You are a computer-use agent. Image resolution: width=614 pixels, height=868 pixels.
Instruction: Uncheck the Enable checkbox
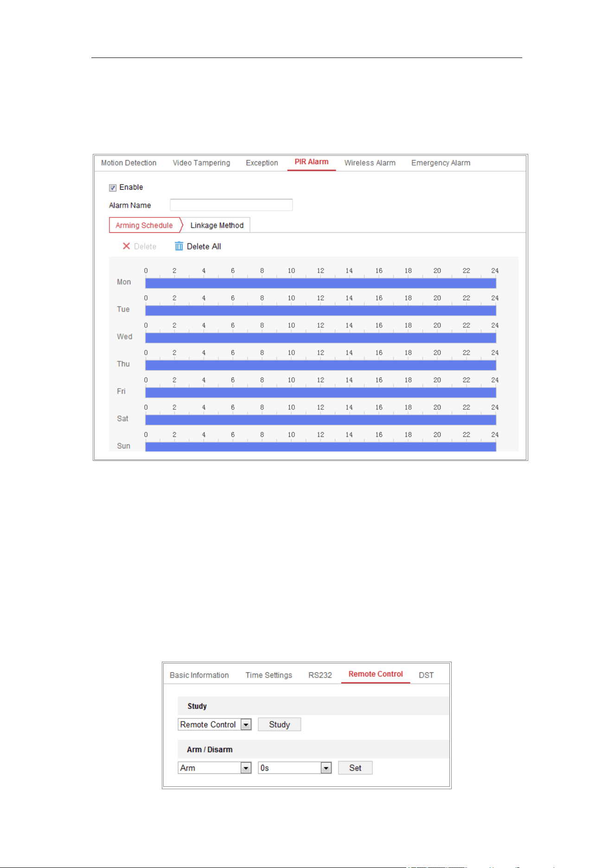[113, 188]
